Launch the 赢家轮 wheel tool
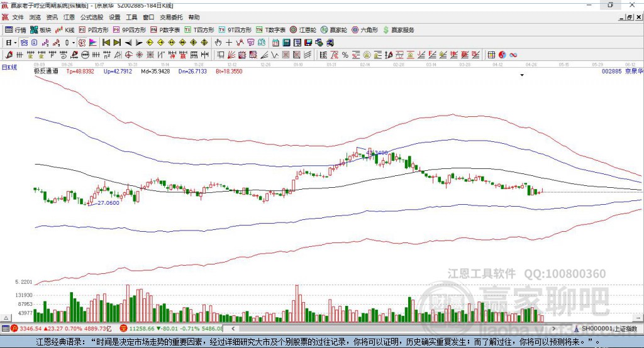644x348 pixels. click(x=333, y=30)
